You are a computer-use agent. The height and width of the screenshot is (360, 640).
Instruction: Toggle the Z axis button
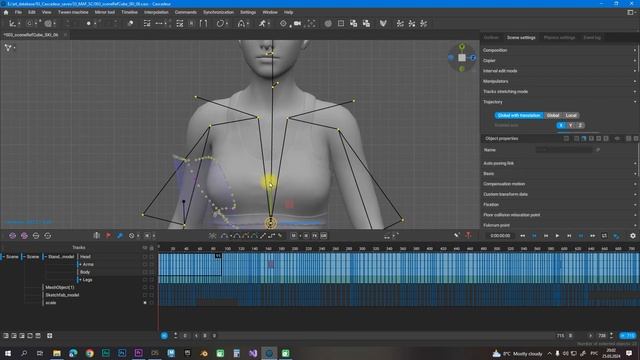pos(580,125)
